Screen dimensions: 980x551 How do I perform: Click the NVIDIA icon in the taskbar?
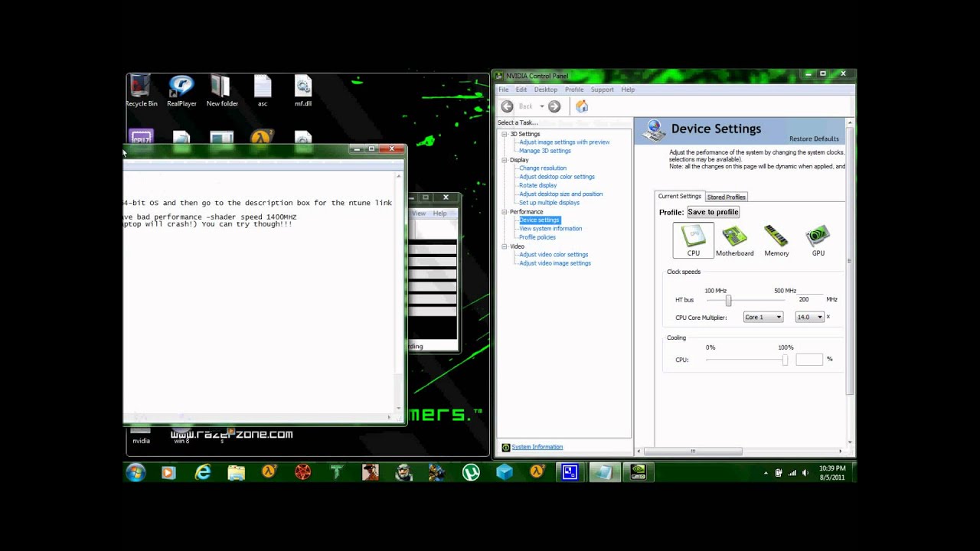point(638,472)
